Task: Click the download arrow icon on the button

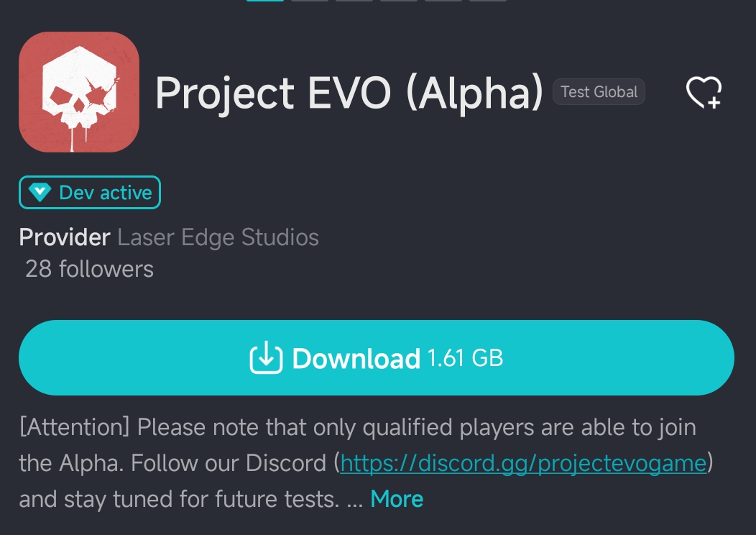Action: [266, 357]
